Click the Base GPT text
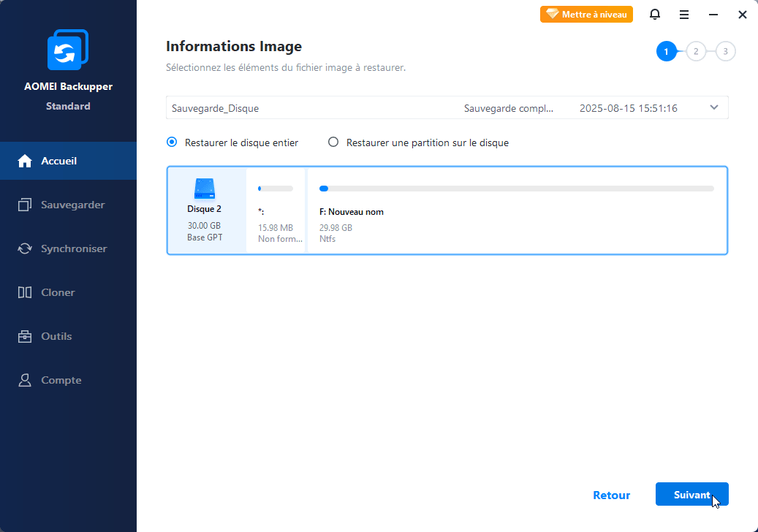Image resolution: width=758 pixels, height=532 pixels. click(205, 237)
